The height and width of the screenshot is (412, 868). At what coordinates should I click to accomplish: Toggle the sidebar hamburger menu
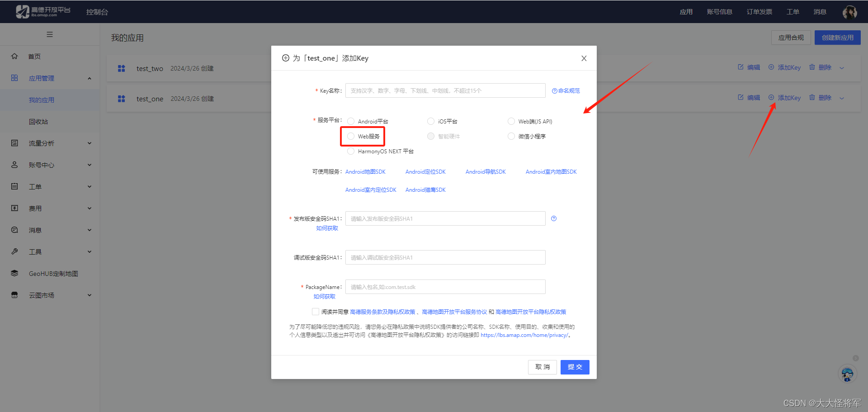[x=50, y=34]
